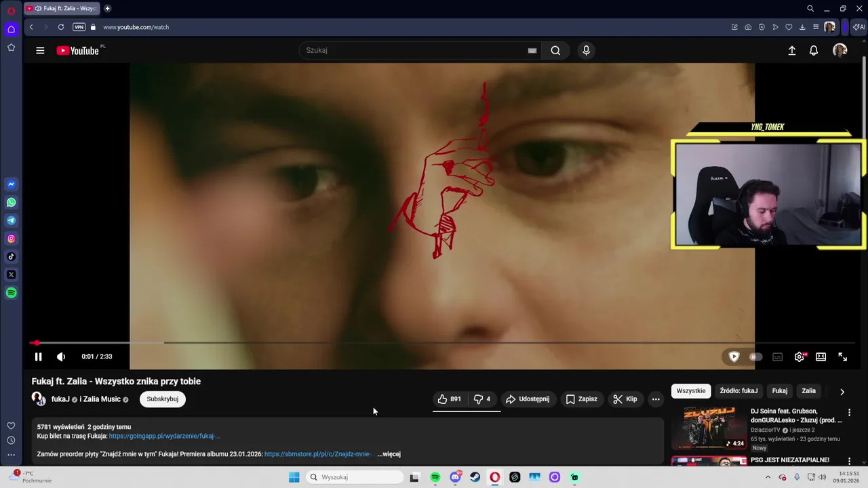Open the Opera AI assistant button
Image resolution: width=868 pixels, height=488 pixels.
(x=859, y=27)
